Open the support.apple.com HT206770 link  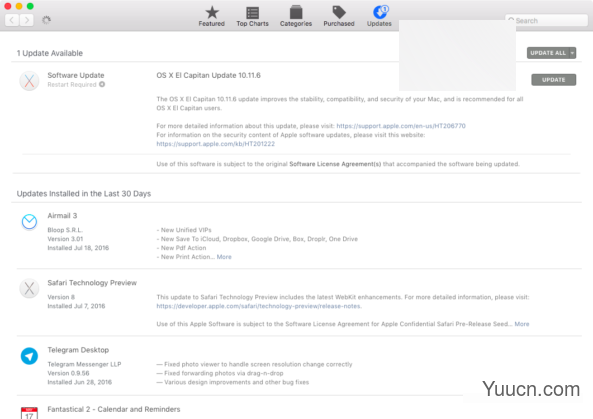tap(401, 126)
